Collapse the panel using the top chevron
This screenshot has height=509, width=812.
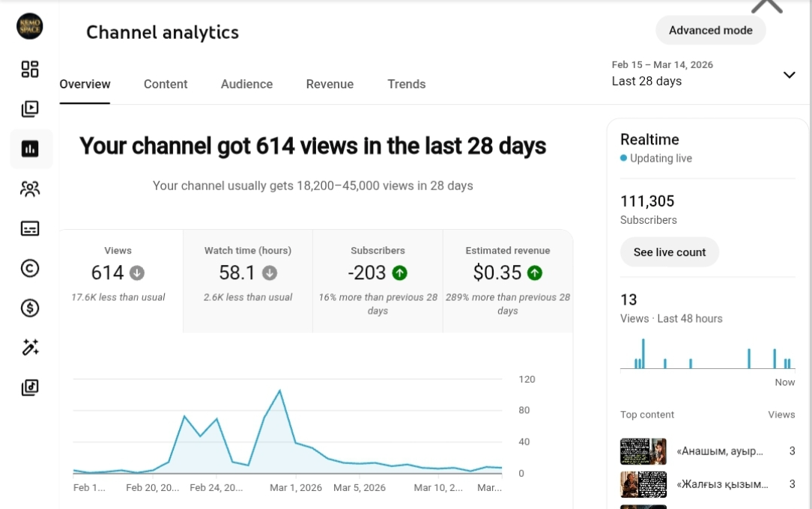[766, 6]
